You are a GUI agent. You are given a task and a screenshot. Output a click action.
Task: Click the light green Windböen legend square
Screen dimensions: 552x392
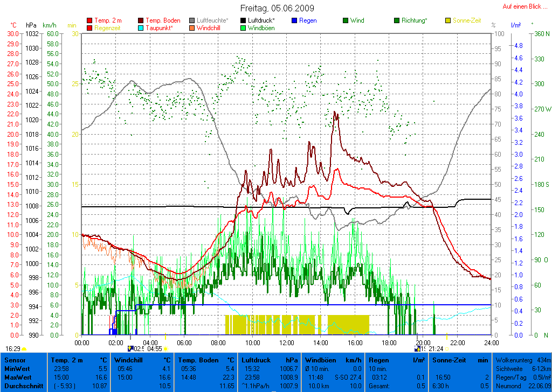tap(244, 28)
